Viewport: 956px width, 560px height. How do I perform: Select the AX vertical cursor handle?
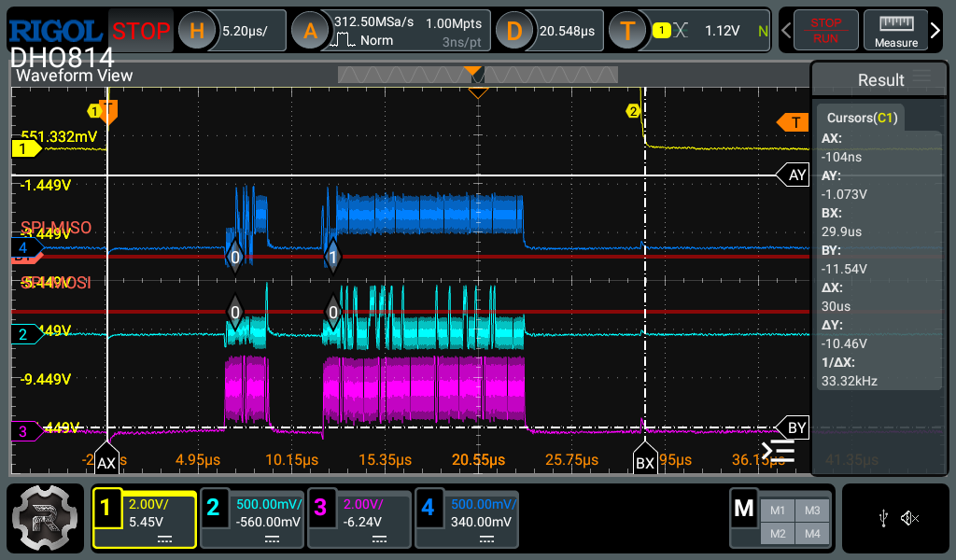tap(106, 458)
